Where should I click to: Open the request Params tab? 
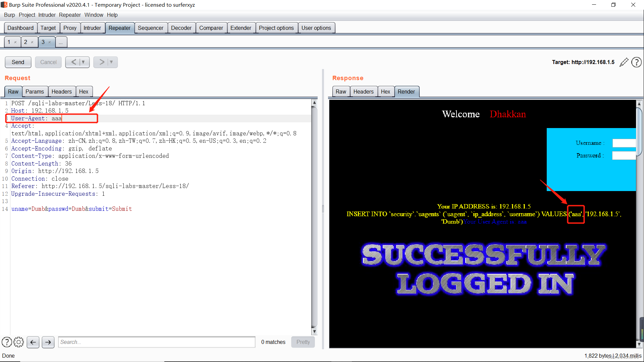[x=35, y=92]
